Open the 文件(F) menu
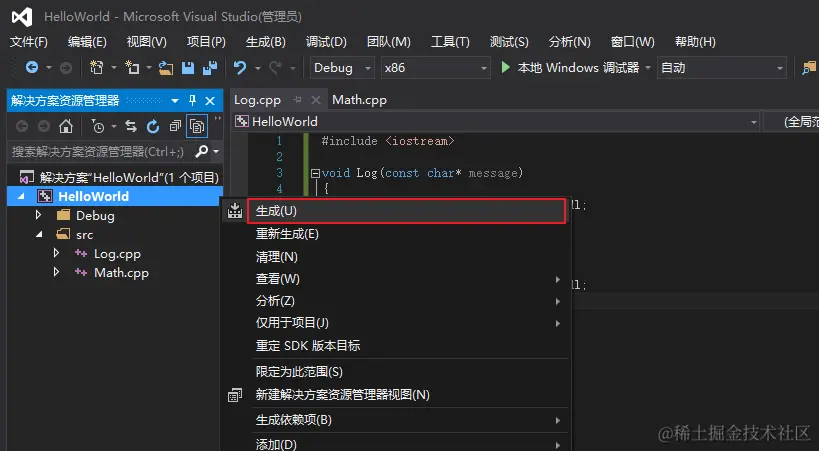This screenshot has width=819, height=451. (29, 42)
